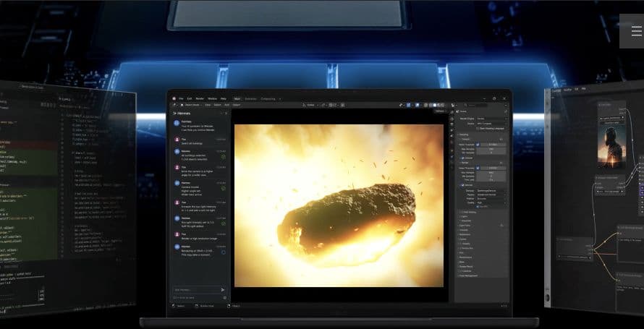Viewport: 644px width, 329px height.
Task: Toggle Viewport Denoise checkbox
Action: tap(463, 158)
